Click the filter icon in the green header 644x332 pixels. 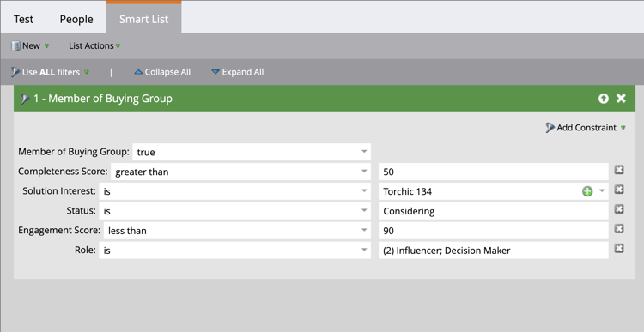click(25, 99)
